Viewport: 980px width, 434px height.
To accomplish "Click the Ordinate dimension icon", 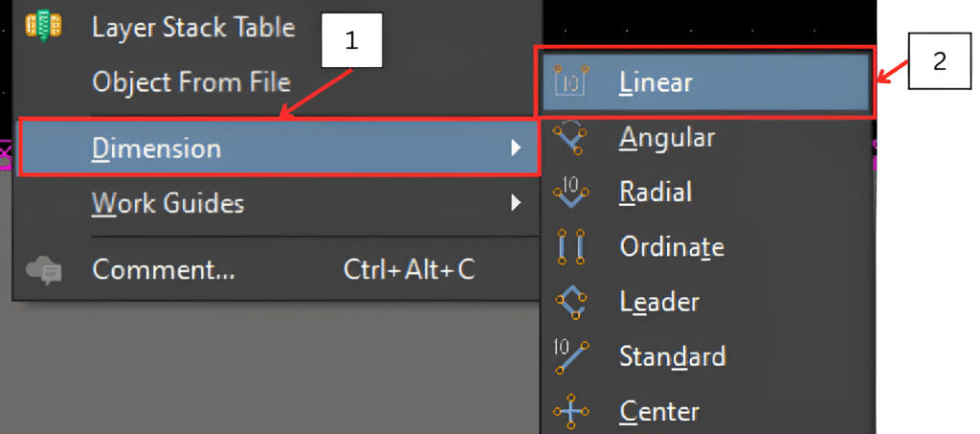I will pos(570,247).
